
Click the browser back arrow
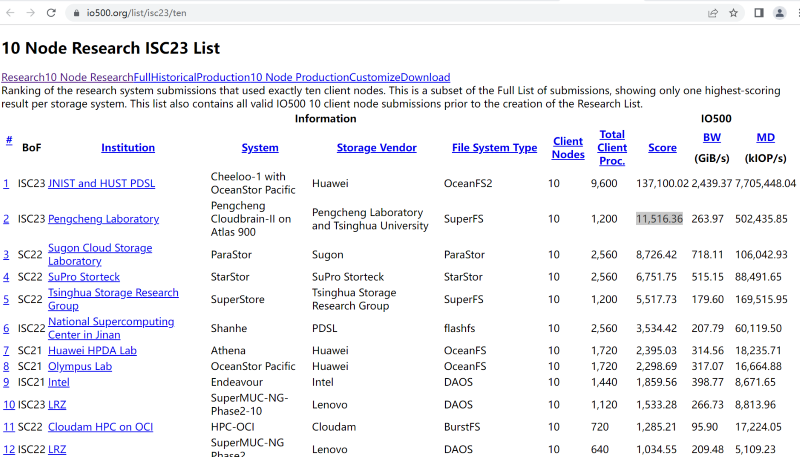click(x=11, y=13)
